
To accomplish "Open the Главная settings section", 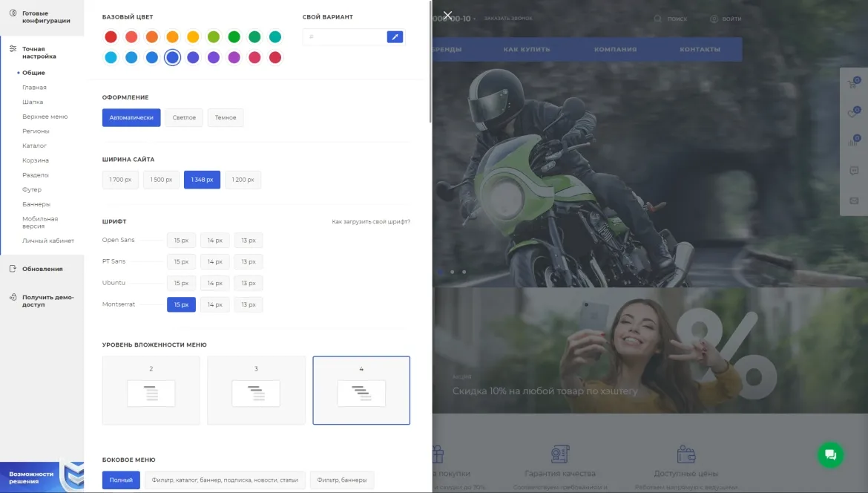I will (x=34, y=88).
